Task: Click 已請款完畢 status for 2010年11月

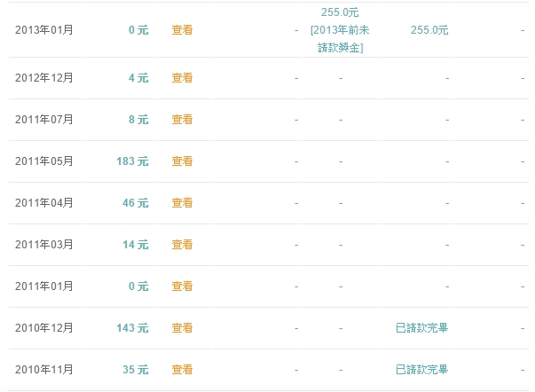Action: coord(421,370)
